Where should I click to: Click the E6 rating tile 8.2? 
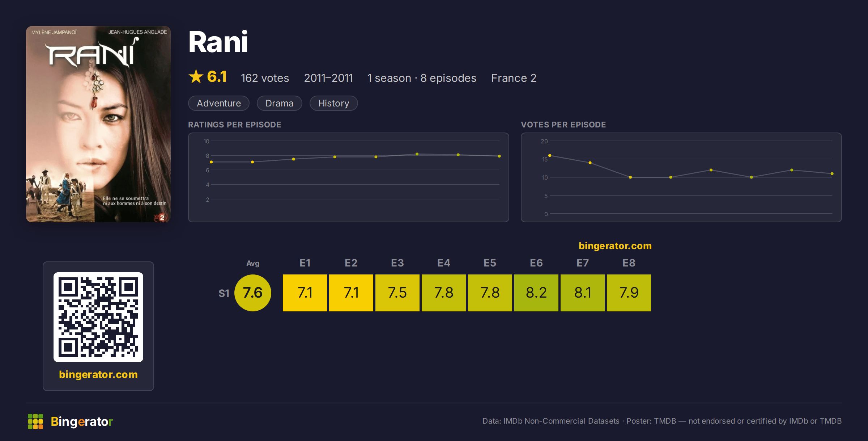coord(536,293)
